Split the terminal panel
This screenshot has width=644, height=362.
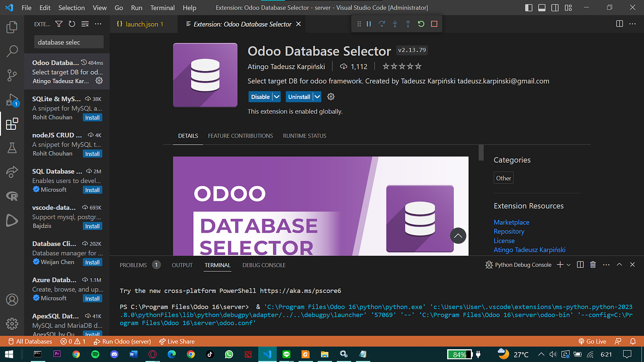pos(580,265)
